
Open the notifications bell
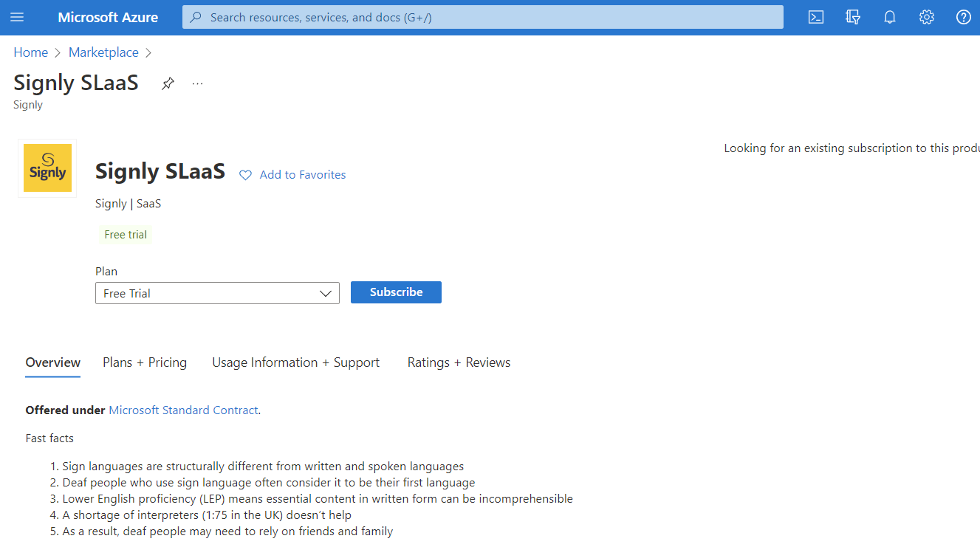[x=890, y=17]
